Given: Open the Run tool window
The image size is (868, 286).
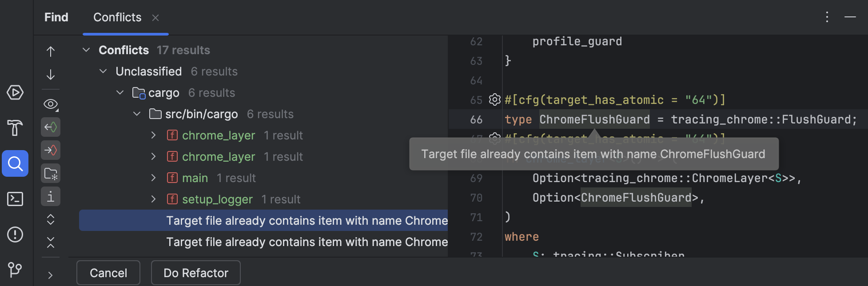Looking at the screenshot, I should pos(15,92).
